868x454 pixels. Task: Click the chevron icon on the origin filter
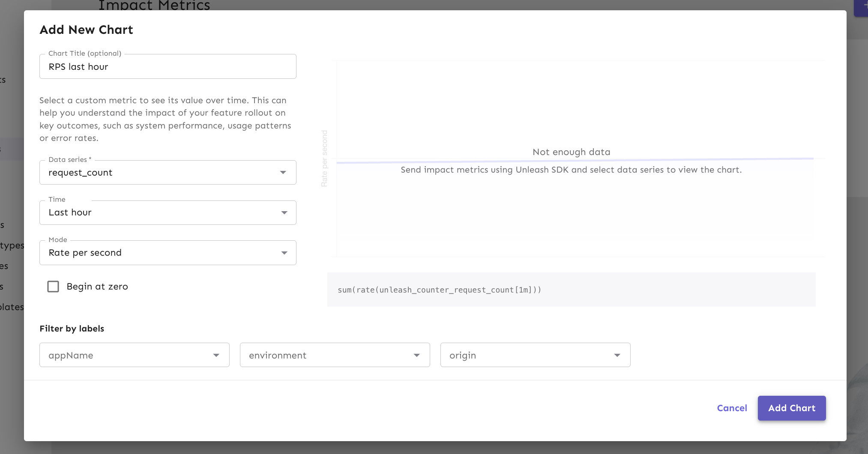(617, 355)
